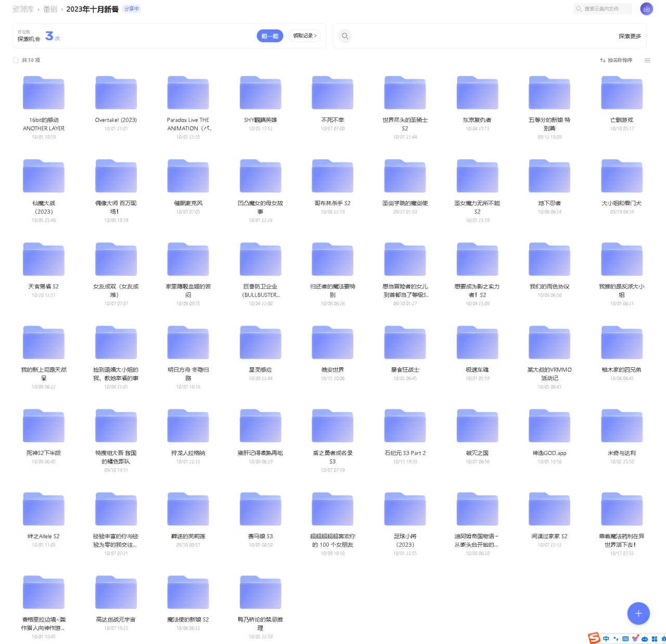Open the 哥布林杀手 S2 folder icon

(x=332, y=176)
